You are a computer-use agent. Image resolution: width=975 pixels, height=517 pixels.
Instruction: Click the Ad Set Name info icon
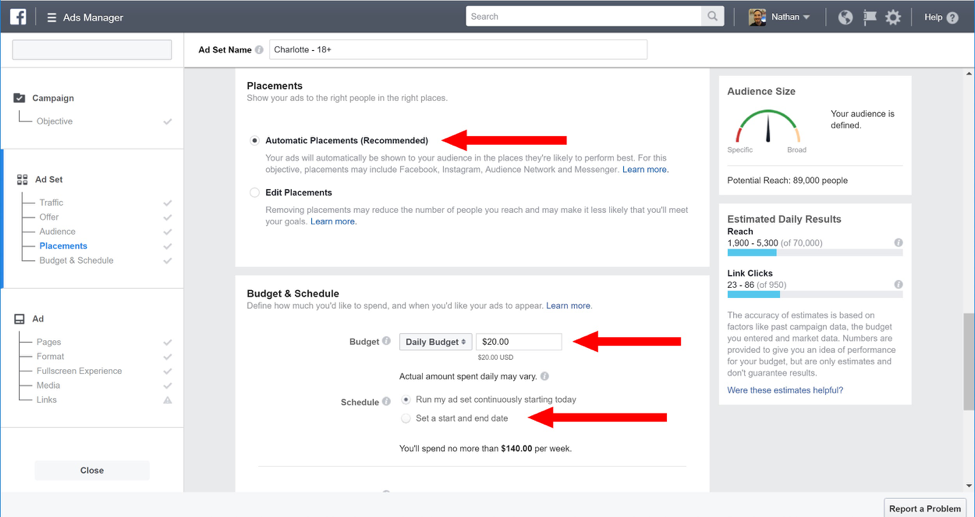(x=259, y=50)
